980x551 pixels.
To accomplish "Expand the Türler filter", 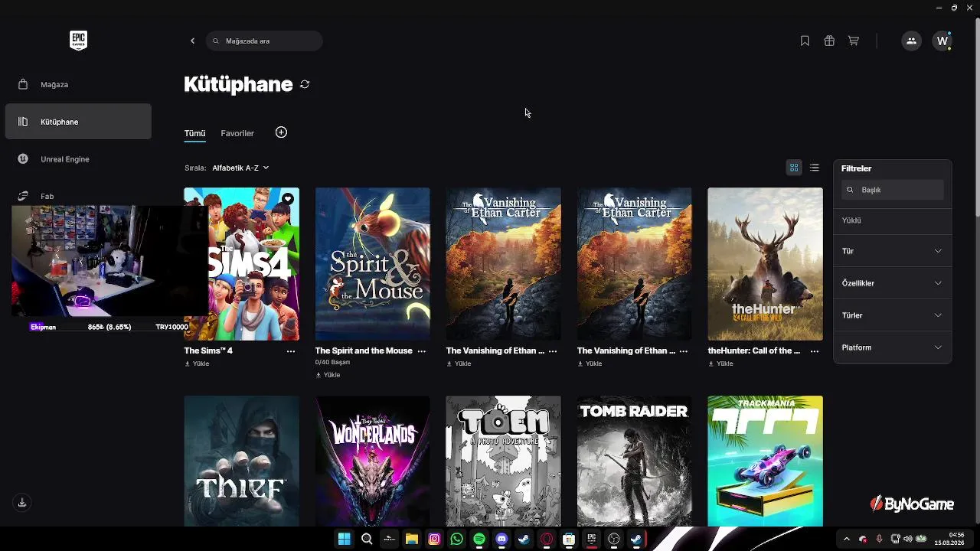I will tap(892, 315).
